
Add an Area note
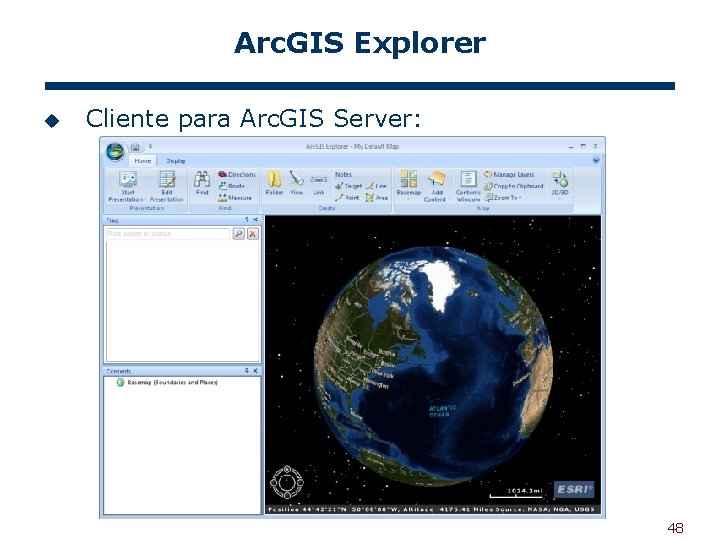pyautogui.click(x=377, y=197)
